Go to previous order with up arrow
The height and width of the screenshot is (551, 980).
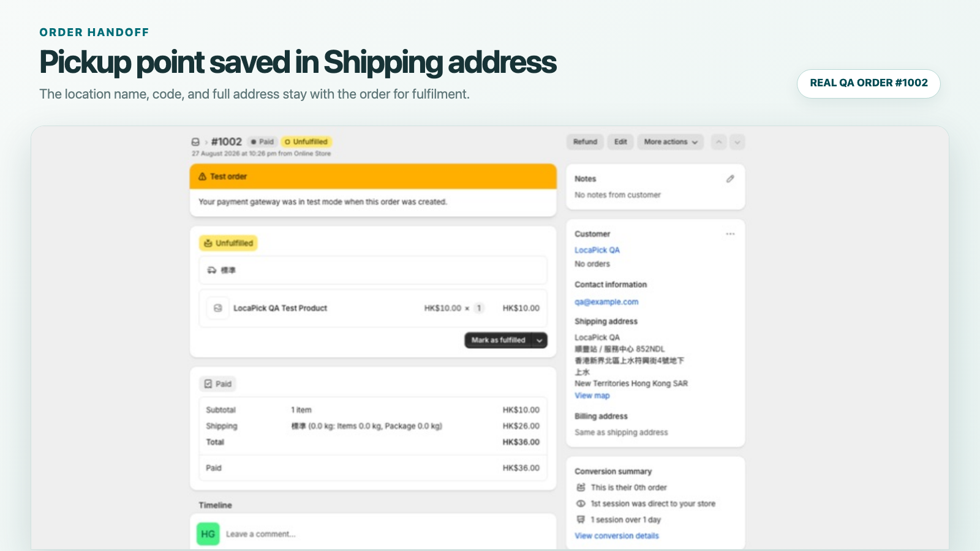pos(719,142)
